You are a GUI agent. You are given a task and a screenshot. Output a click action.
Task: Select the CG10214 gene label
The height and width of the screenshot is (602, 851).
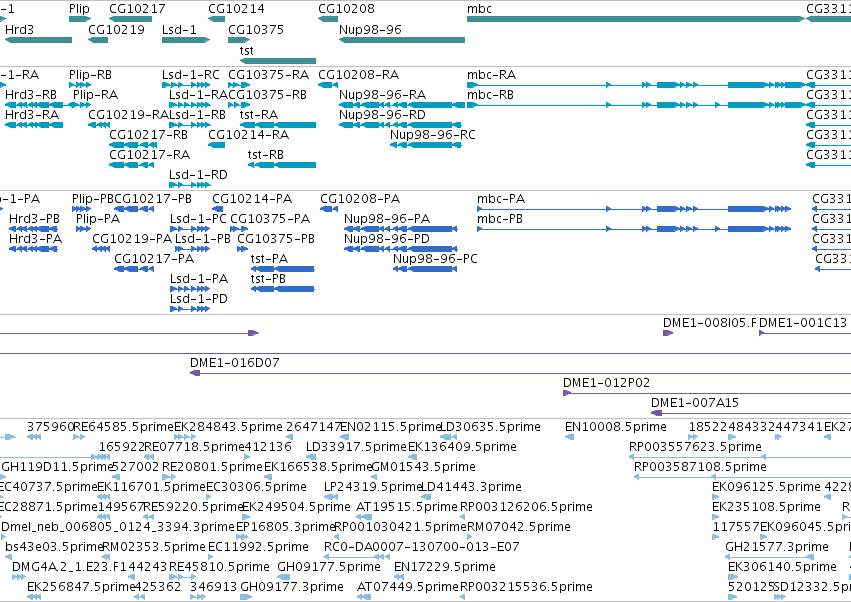coord(237,9)
